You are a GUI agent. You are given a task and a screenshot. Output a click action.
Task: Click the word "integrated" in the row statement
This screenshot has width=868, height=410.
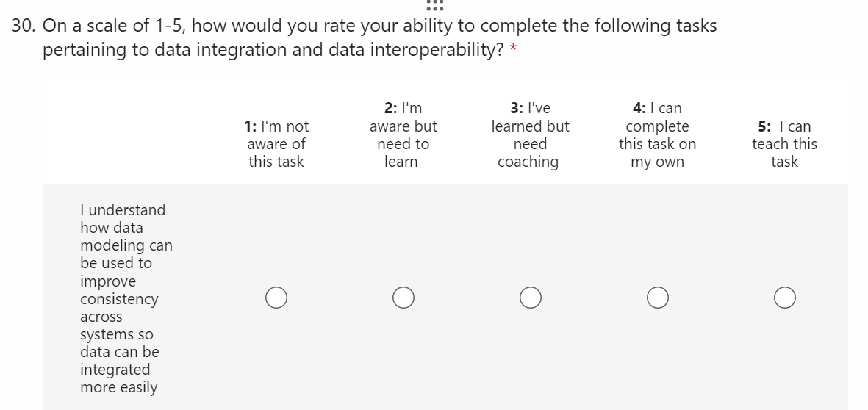pyautogui.click(x=115, y=370)
